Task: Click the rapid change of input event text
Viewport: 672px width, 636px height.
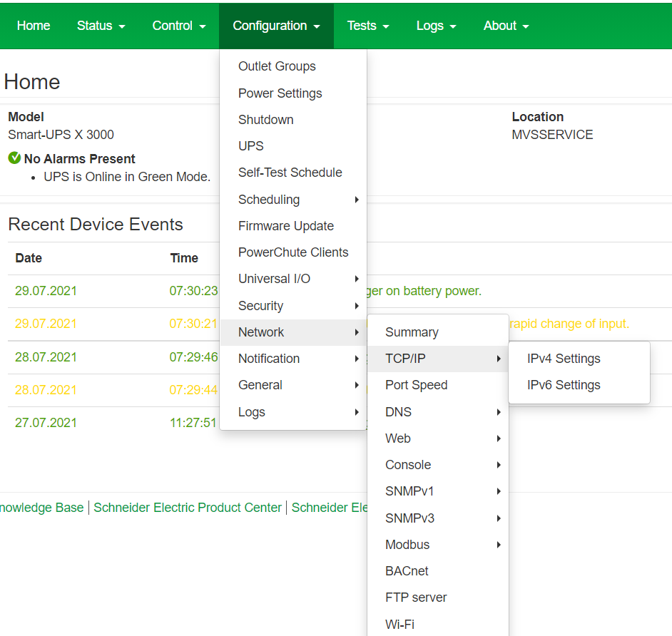Action: pos(569,324)
